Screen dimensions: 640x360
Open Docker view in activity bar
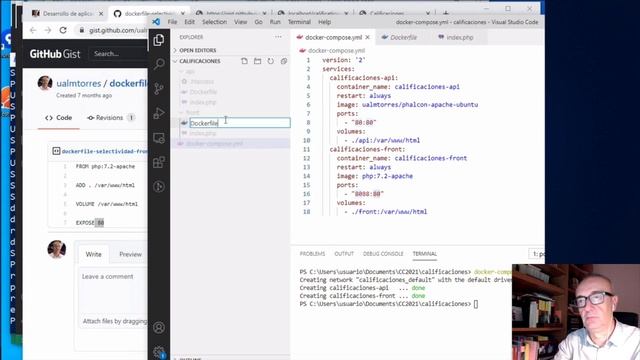click(159, 187)
